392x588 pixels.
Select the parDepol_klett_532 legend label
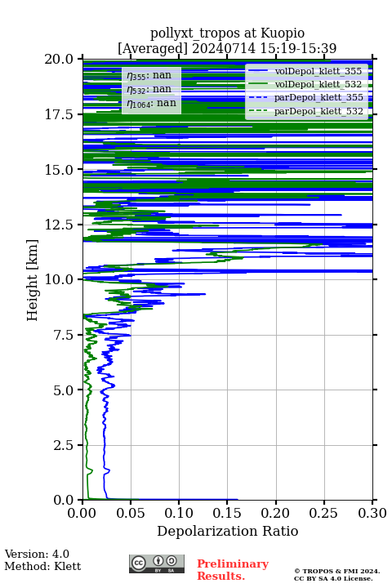point(318,111)
